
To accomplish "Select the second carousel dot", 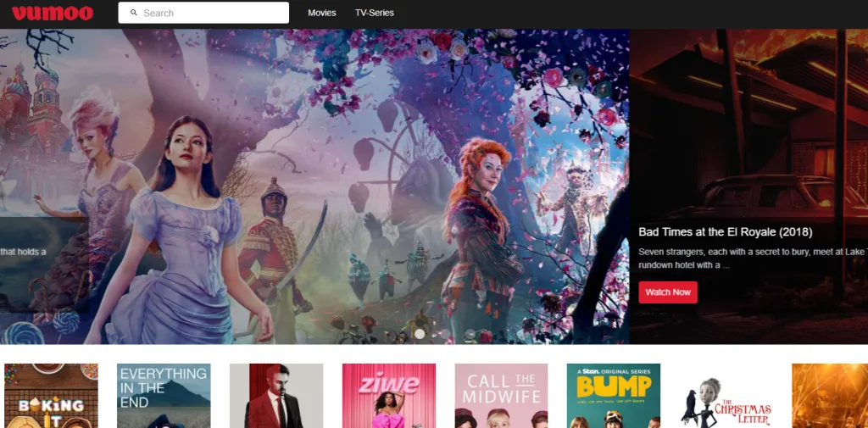I will (444, 334).
